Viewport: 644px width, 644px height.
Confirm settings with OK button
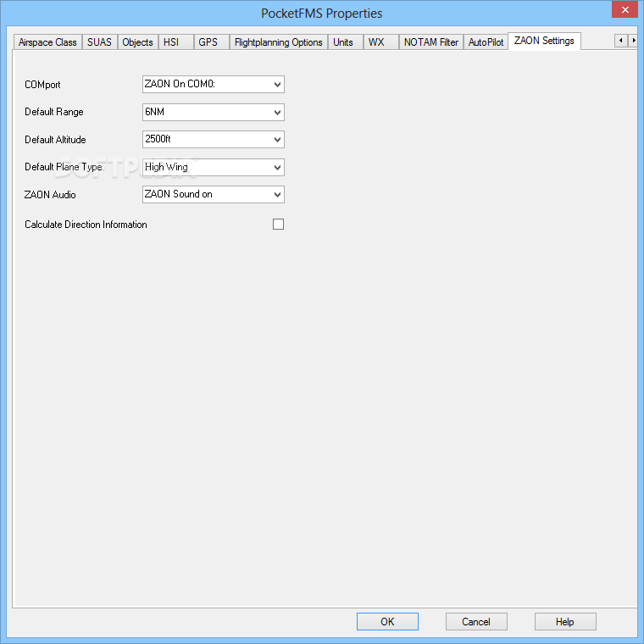pyautogui.click(x=387, y=621)
